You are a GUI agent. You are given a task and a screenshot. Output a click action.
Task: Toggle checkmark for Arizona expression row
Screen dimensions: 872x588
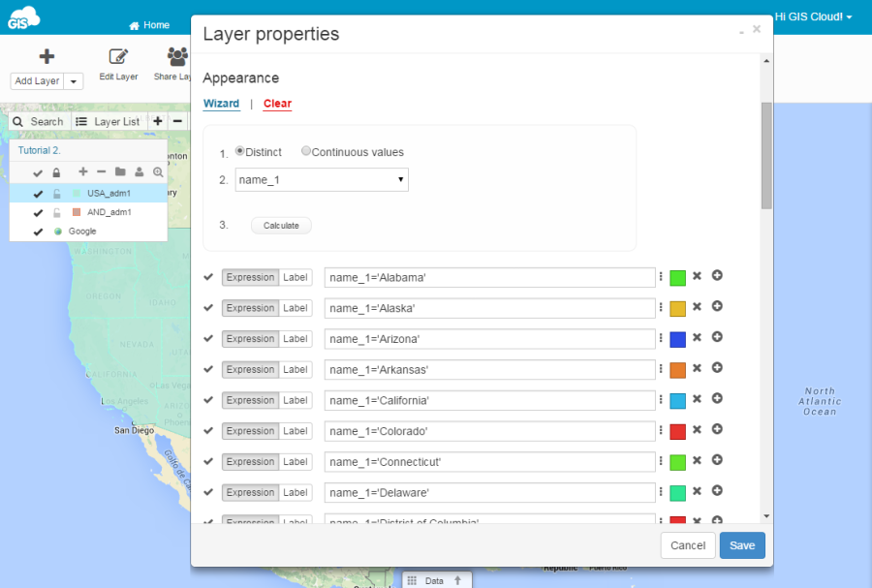pyautogui.click(x=208, y=338)
